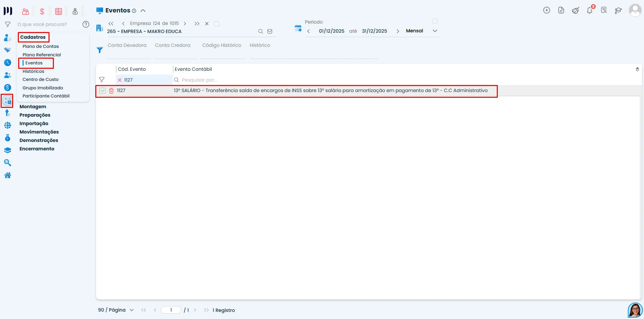Toggle the checkbox above the Período selector
Image resolution: width=644 pixels, height=319 pixels.
[435, 21]
